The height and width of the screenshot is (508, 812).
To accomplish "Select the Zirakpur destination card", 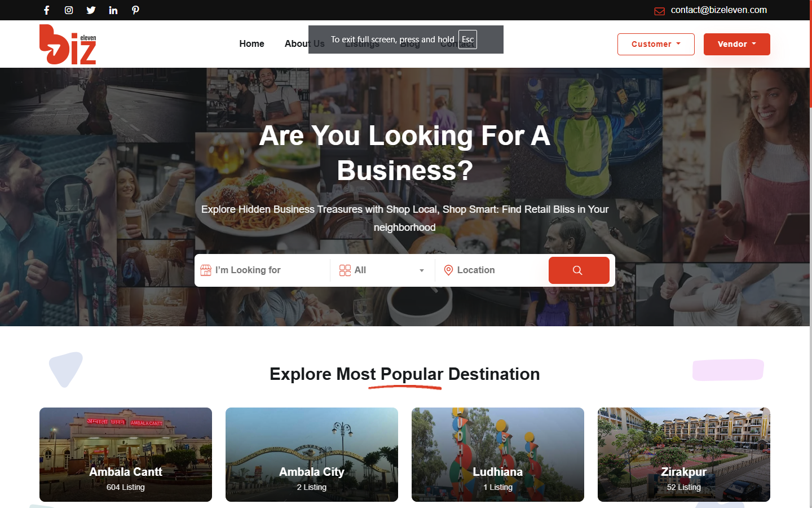I will point(684,454).
